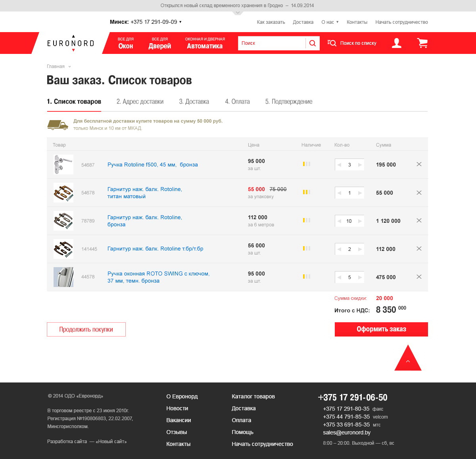Screen dimensions: 476x459
Task: Increase quantity for item 78789
Action: tap(360, 221)
